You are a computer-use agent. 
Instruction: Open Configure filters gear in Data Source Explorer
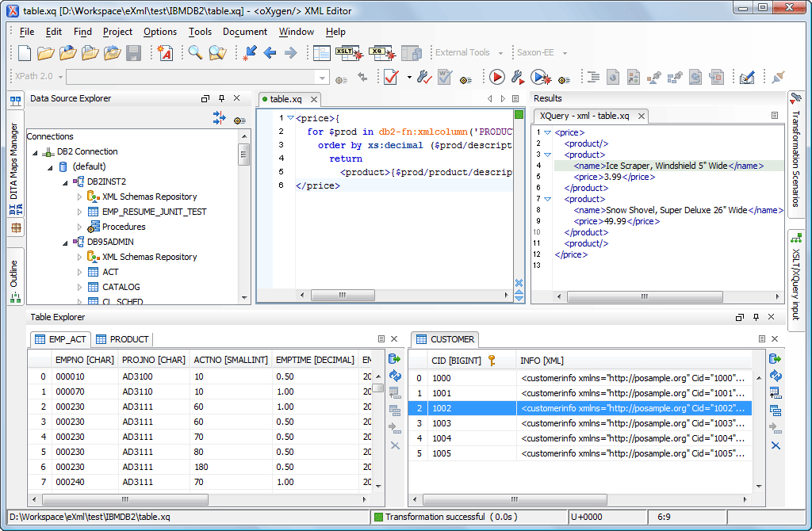(x=239, y=120)
